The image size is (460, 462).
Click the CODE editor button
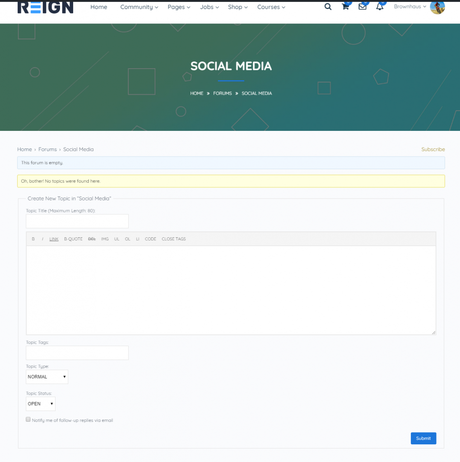coord(150,239)
